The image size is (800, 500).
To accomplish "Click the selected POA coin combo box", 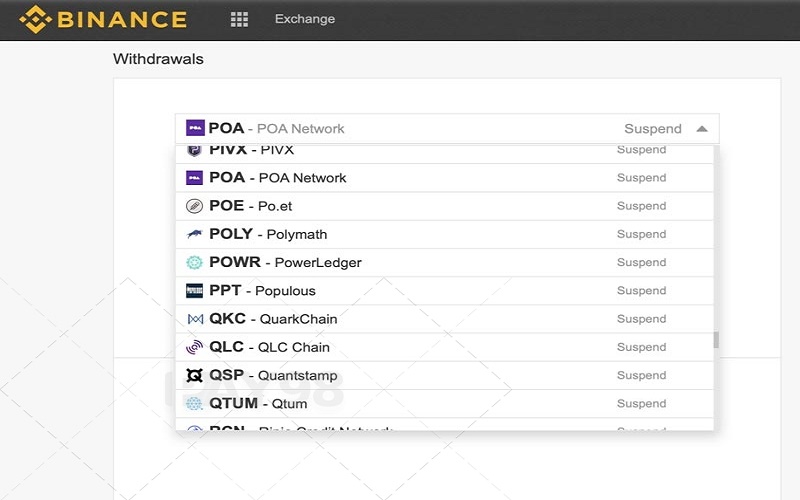I will [447, 129].
